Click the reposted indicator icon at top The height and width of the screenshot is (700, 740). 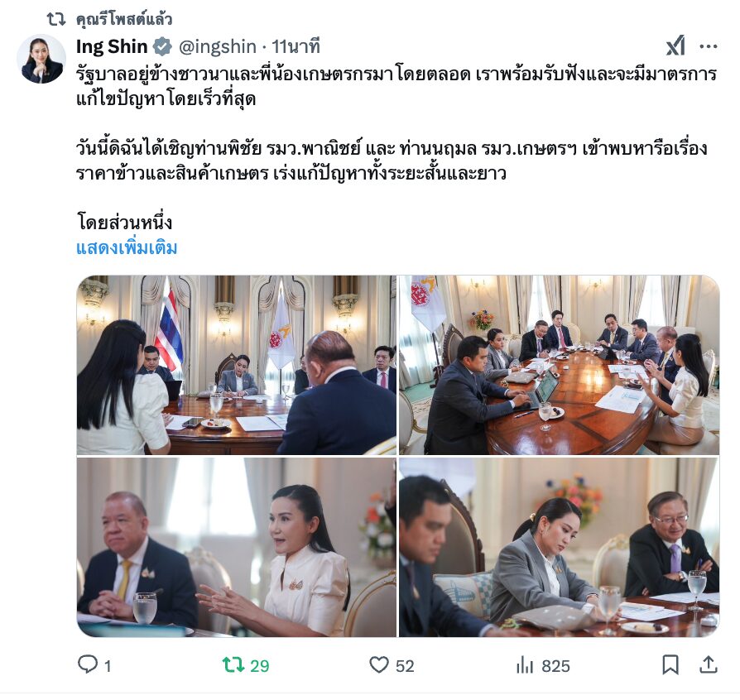point(56,19)
